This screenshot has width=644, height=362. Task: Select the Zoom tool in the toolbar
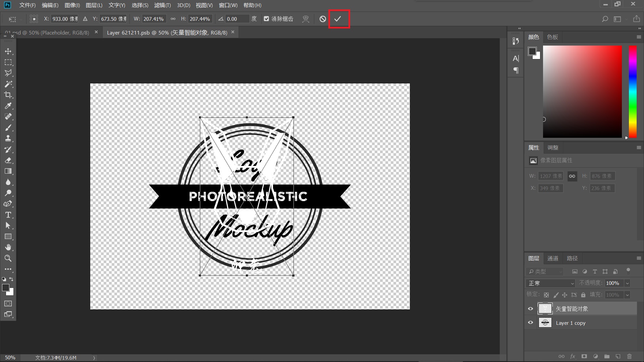[x=8, y=258]
